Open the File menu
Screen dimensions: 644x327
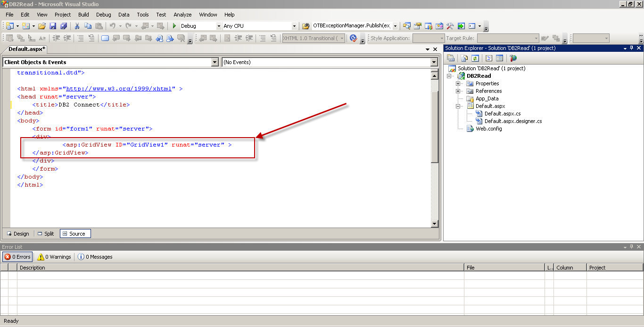(9, 15)
